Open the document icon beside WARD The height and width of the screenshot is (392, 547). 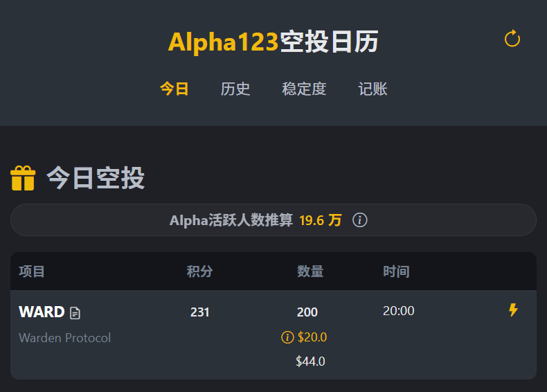75,313
